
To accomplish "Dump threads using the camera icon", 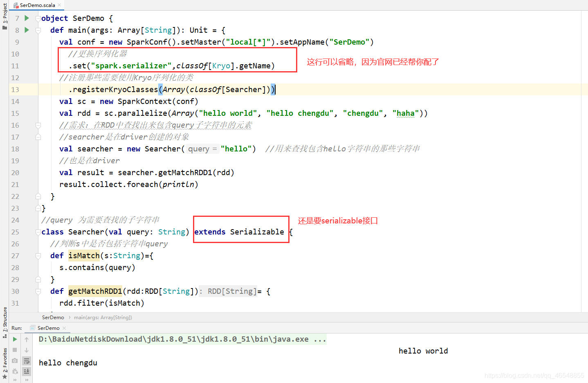I will (x=15, y=360).
